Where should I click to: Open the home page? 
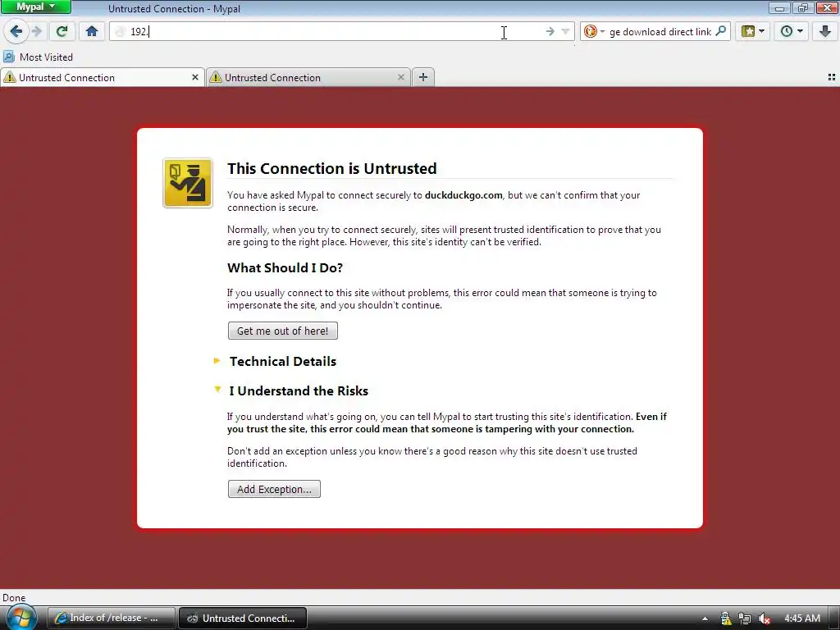[92, 32]
